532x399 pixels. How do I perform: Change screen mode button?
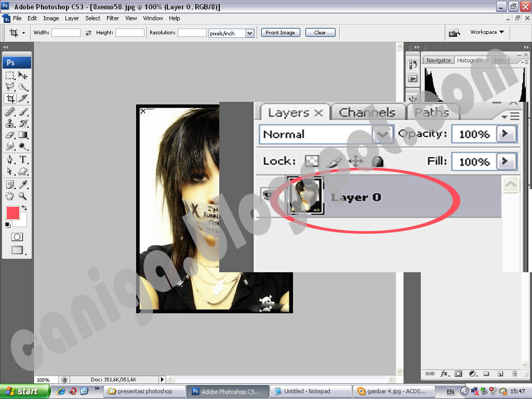pyautogui.click(x=17, y=250)
